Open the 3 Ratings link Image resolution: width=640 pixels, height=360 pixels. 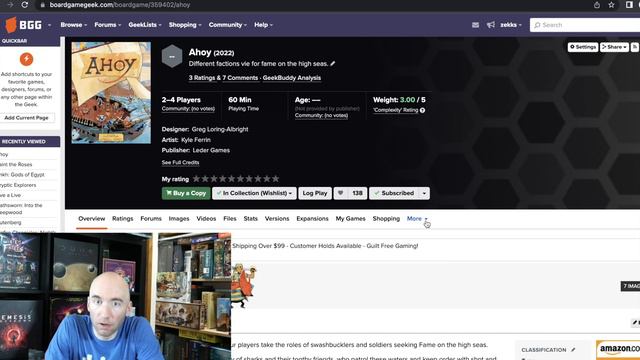[x=202, y=78]
